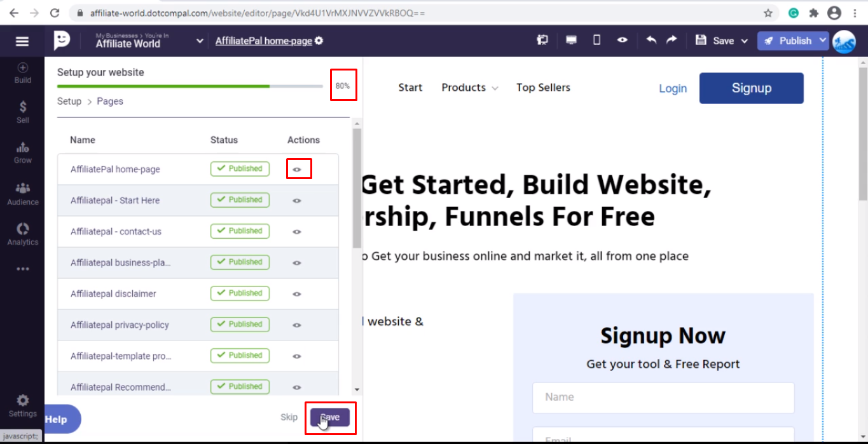Click Published status of Affiliatepal - contact-us

click(240, 231)
